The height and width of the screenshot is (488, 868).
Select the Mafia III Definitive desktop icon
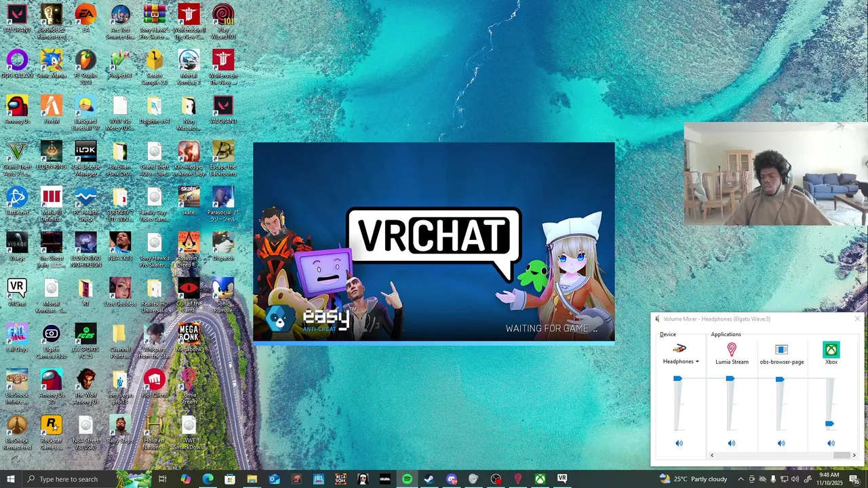(x=52, y=203)
